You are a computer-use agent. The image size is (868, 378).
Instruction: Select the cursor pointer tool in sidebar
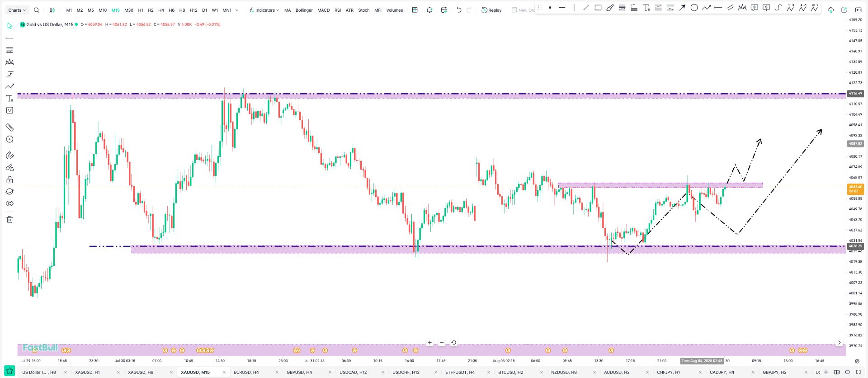(9, 26)
